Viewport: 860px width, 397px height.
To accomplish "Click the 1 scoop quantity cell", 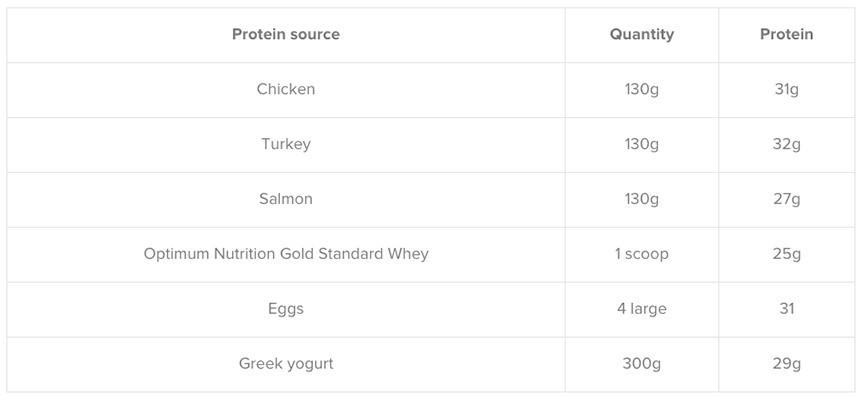I will click(642, 254).
